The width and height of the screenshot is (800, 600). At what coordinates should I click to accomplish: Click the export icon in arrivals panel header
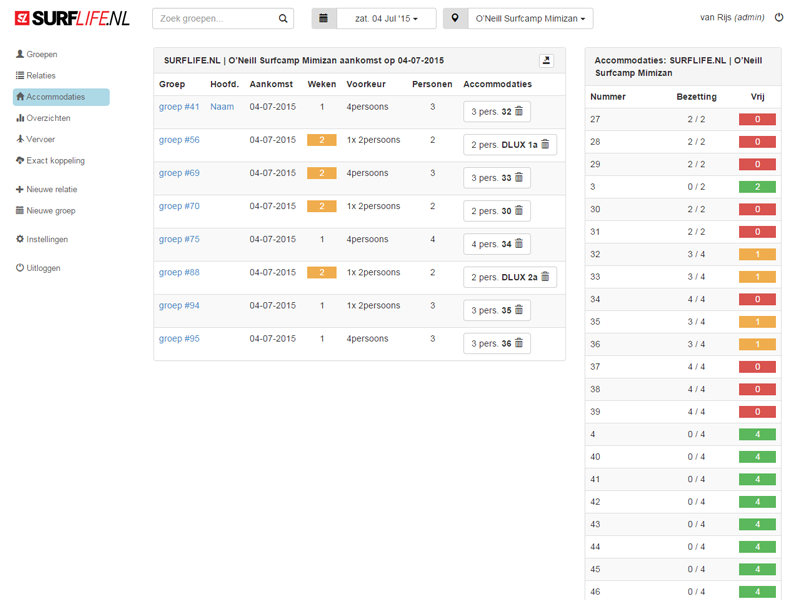coord(546,61)
